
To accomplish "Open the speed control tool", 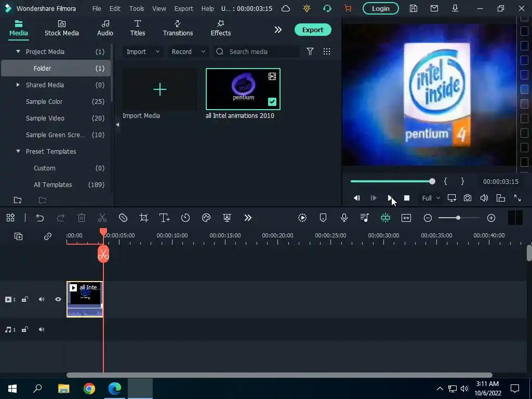I will coord(185,218).
